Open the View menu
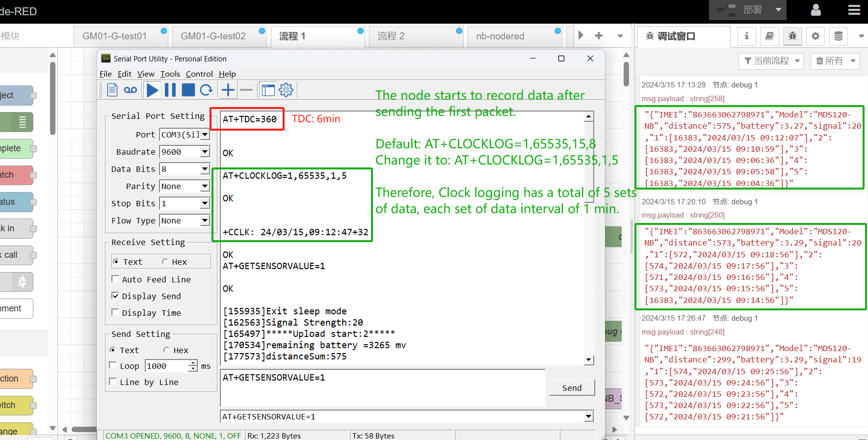The height and width of the screenshot is (440, 868). [146, 74]
